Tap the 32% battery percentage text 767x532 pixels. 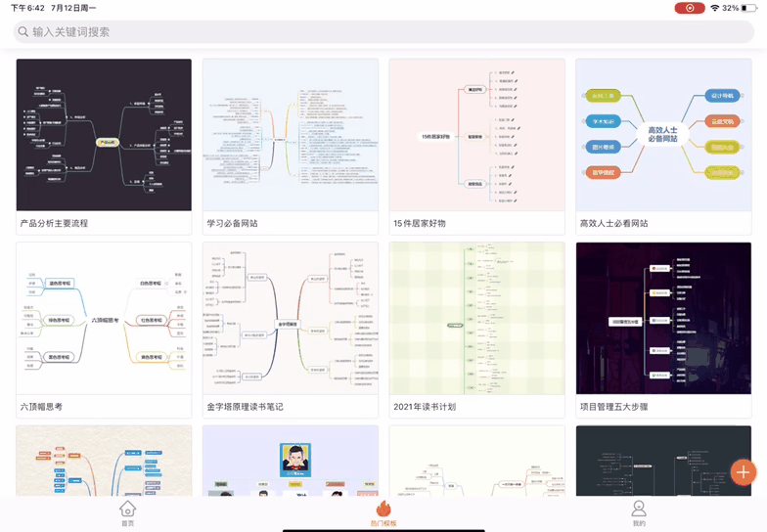[730, 8]
